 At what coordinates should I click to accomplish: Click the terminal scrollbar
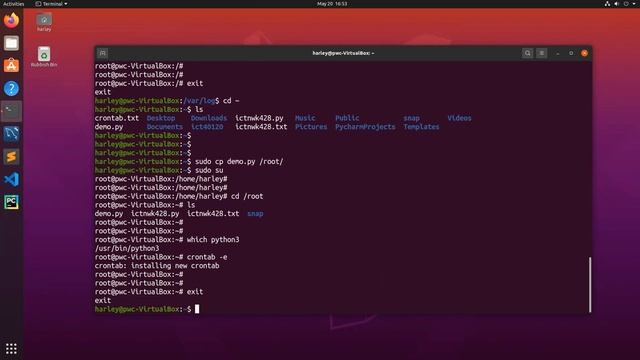click(x=590, y=284)
